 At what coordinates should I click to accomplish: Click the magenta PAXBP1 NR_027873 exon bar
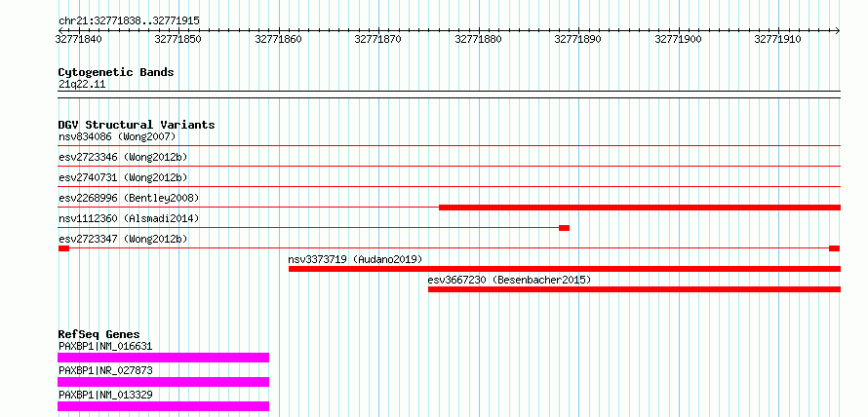tap(163, 382)
